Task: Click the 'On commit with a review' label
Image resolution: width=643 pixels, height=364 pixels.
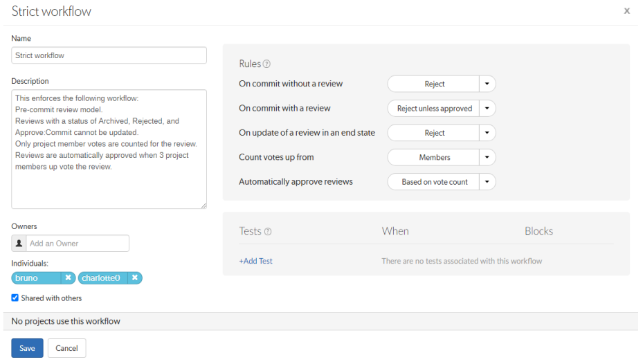Action: coord(284,108)
